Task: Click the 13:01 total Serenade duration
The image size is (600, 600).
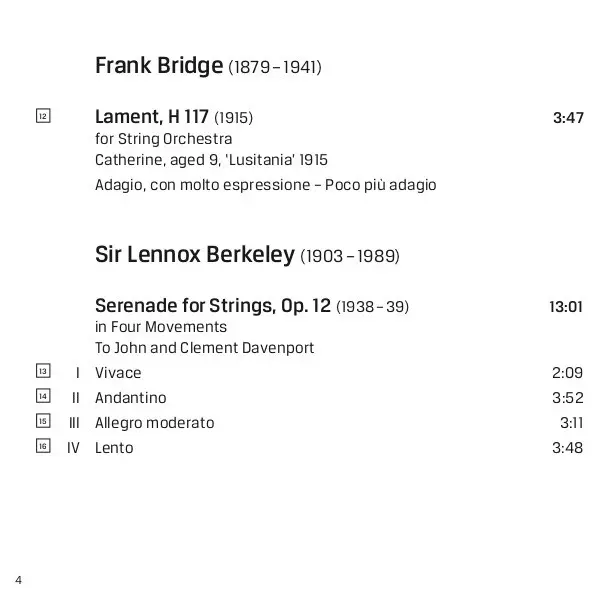Action: (566, 307)
